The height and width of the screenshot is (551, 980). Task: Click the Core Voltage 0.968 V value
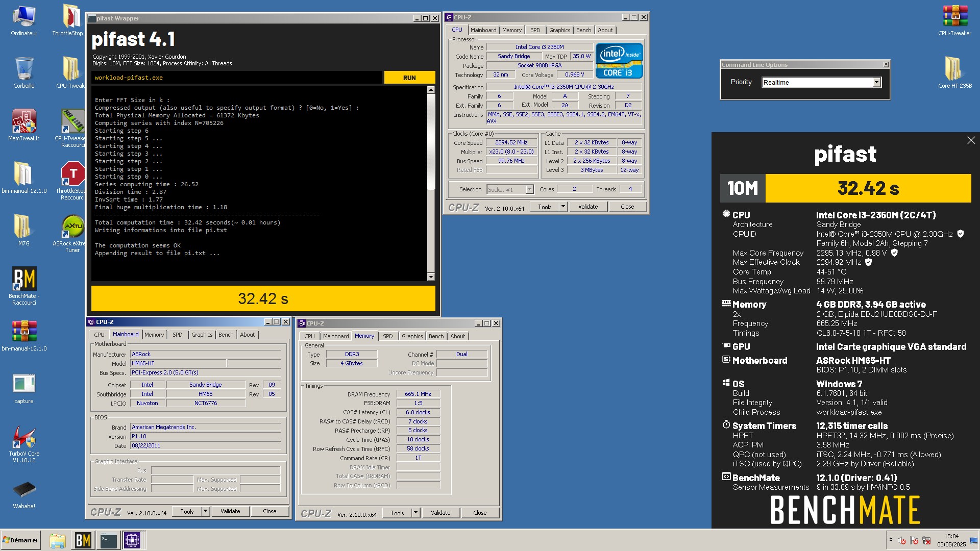pos(574,75)
